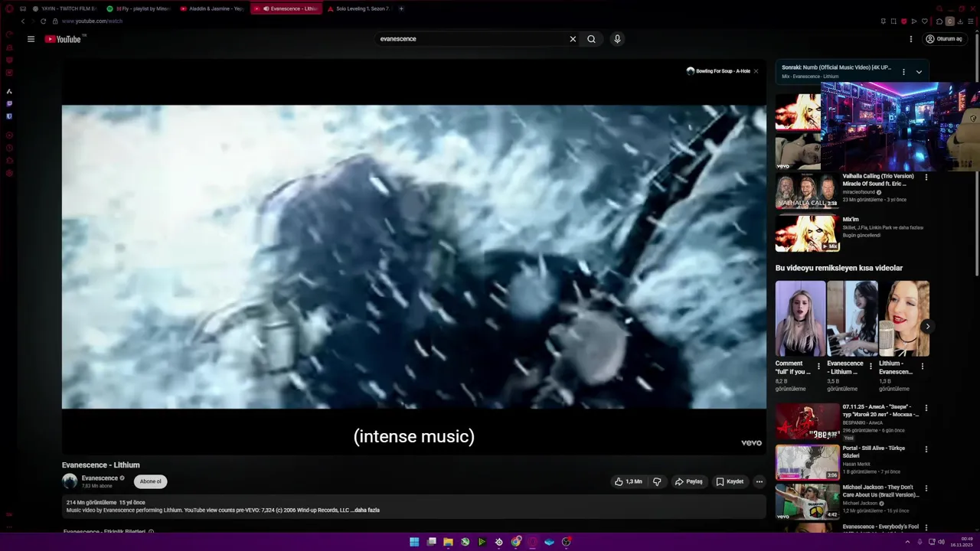Open browser downloads icon

[960, 21]
